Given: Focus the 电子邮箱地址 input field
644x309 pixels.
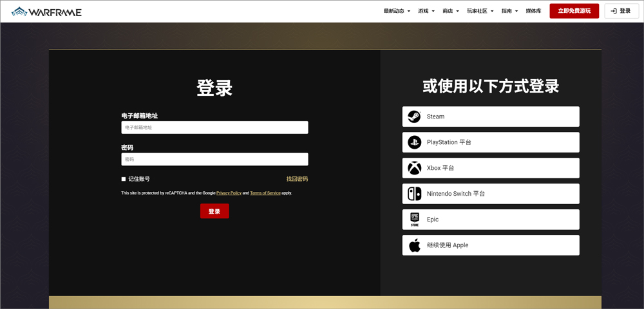Looking at the screenshot, I should pyautogui.click(x=214, y=127).
